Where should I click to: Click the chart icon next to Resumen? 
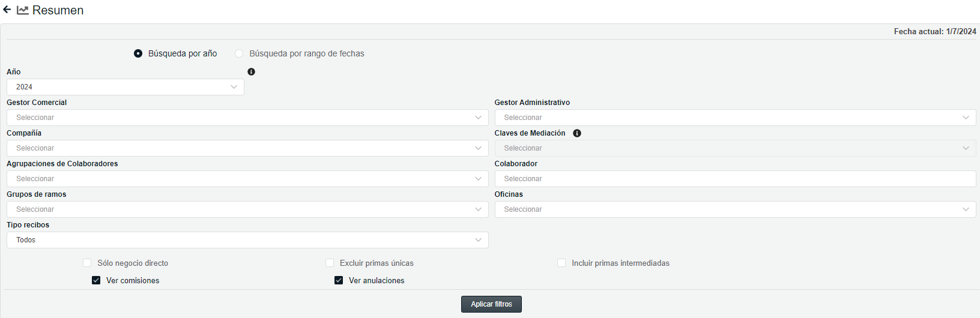(23, 10)
